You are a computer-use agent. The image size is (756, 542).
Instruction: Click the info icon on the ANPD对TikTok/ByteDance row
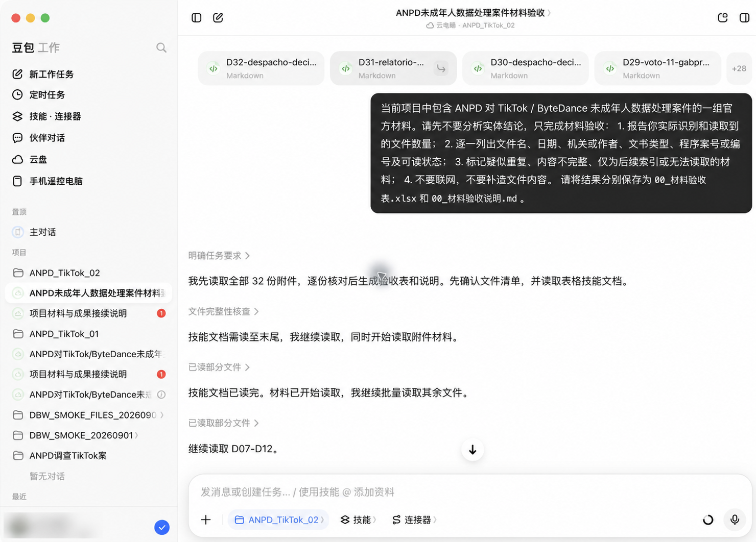(161, 395)
